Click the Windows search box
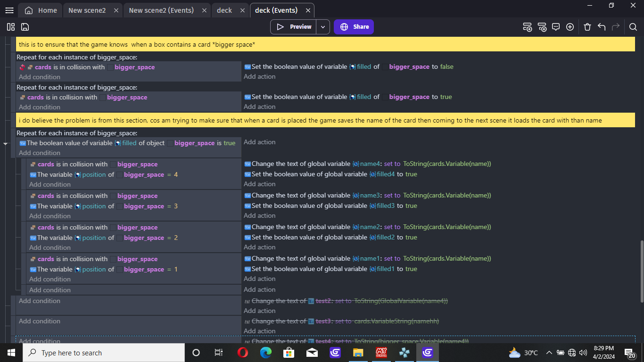Image resolution: width=644 pixels, height=362 pixels. pos(104,353)
